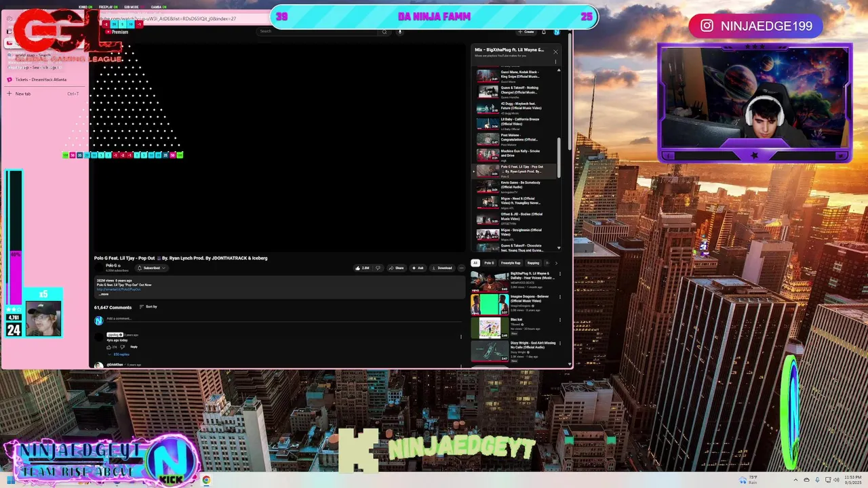Screen dimensions: 868x488
Task: Dislike the Polo G Pop Out video
Action: tap(378, 268)
